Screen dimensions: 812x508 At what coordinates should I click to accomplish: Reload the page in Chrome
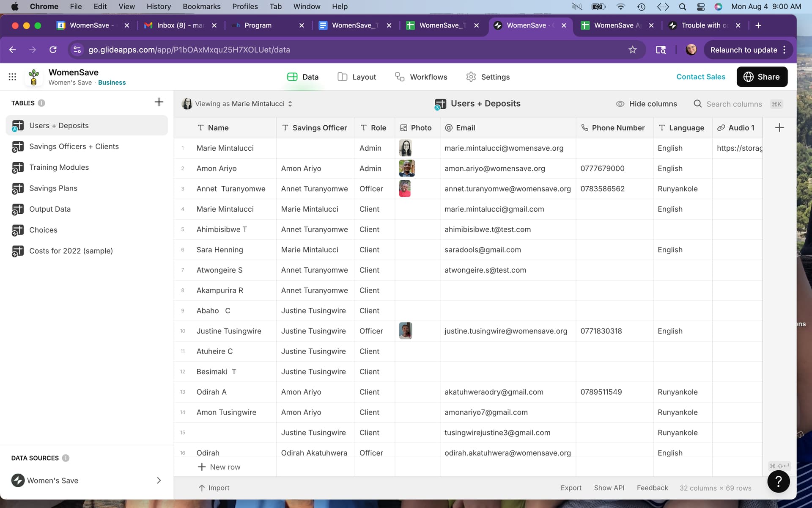pos(53,50)
